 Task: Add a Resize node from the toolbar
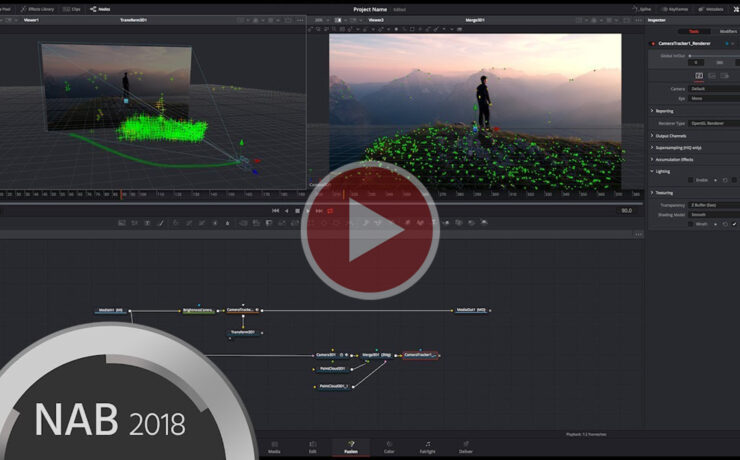282,223
